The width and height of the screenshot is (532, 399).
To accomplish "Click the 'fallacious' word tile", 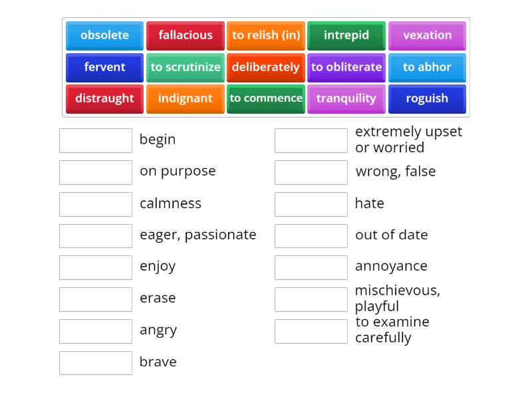I will (186, 35).
